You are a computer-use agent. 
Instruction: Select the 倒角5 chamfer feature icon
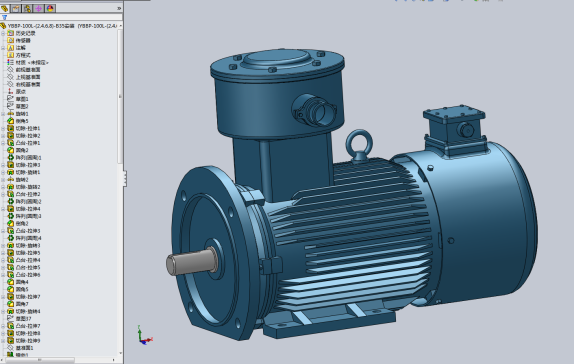pos(11,121)
